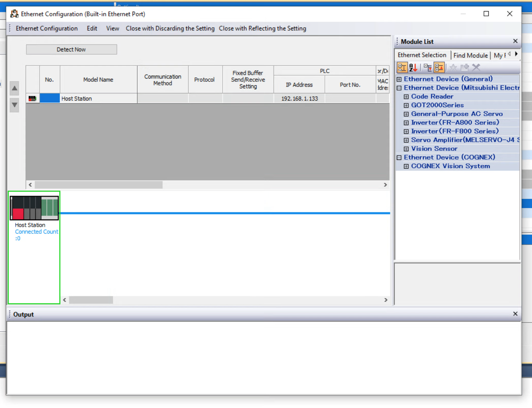
Task: Click the expand all tree icon
Action: [428, 67]
